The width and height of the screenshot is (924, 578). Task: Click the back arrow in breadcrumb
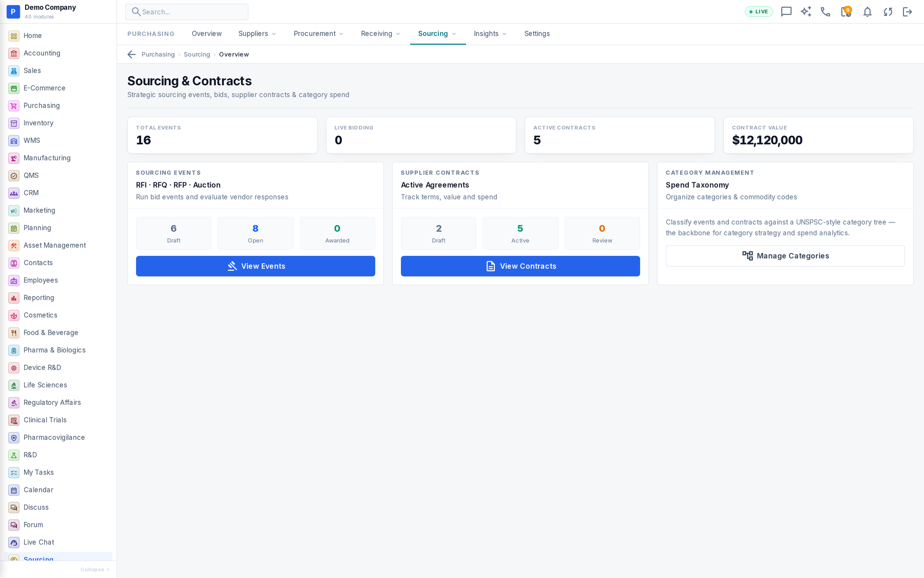click(x=131, y=54)
